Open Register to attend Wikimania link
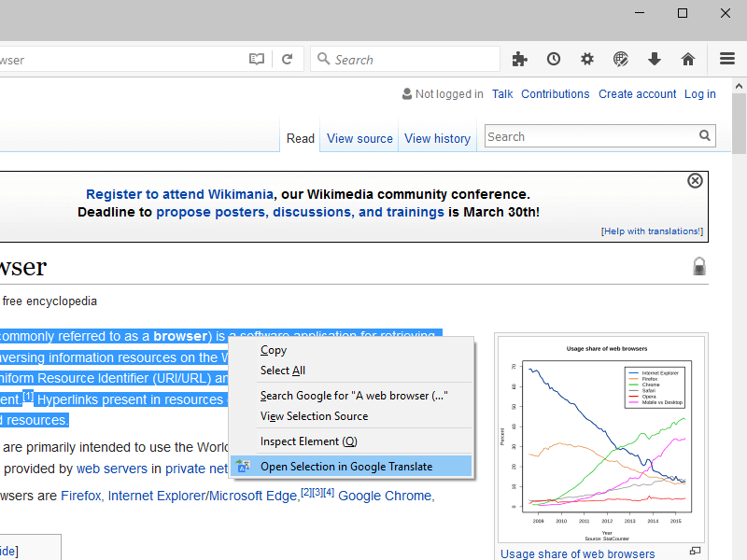The width and height of the screenshot is (747, 560). [179, 194]
